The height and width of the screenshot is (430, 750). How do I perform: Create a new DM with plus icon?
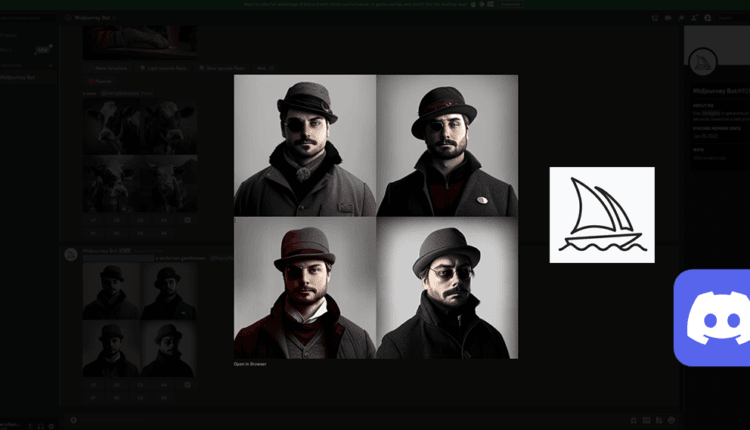point(51,65)
